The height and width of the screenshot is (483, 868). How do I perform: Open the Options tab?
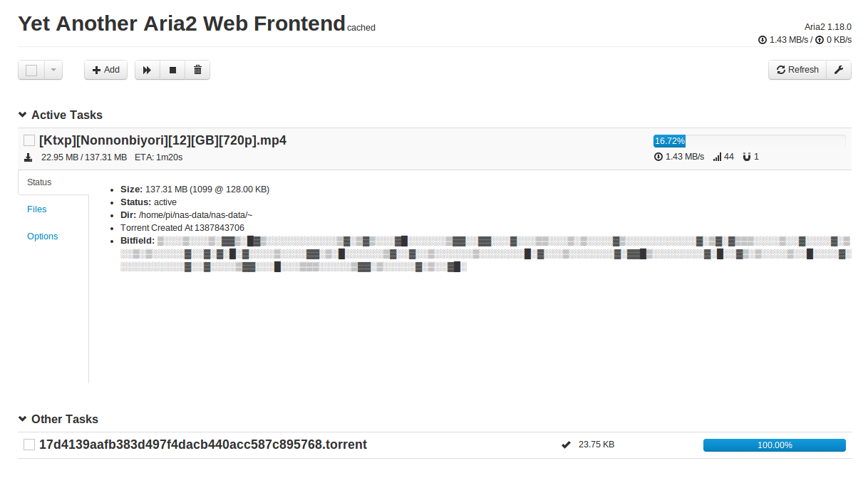(x=43, y=237)
